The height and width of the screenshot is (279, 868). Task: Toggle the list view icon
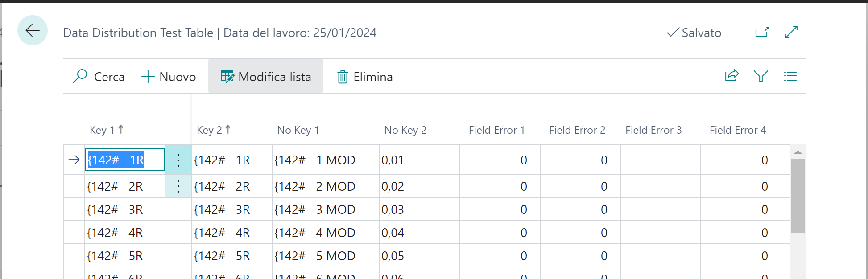pyautogui.click(x=790, y=77)
